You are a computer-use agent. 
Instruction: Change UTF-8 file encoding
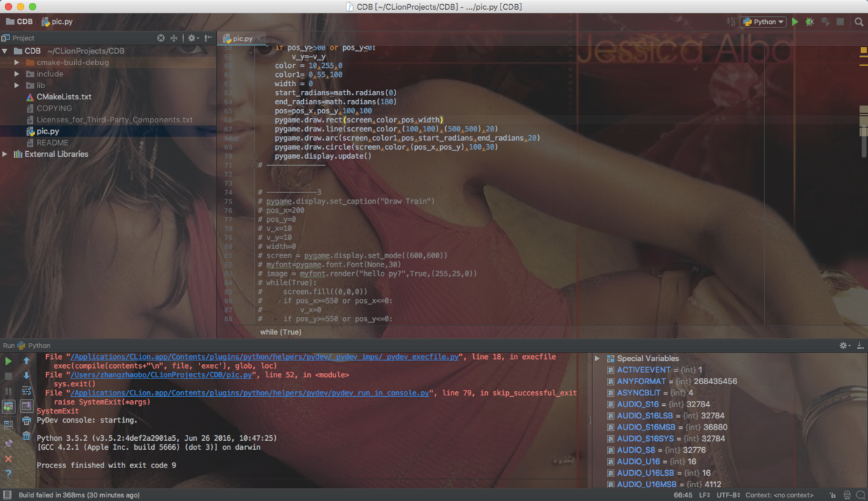click(729, 495)
